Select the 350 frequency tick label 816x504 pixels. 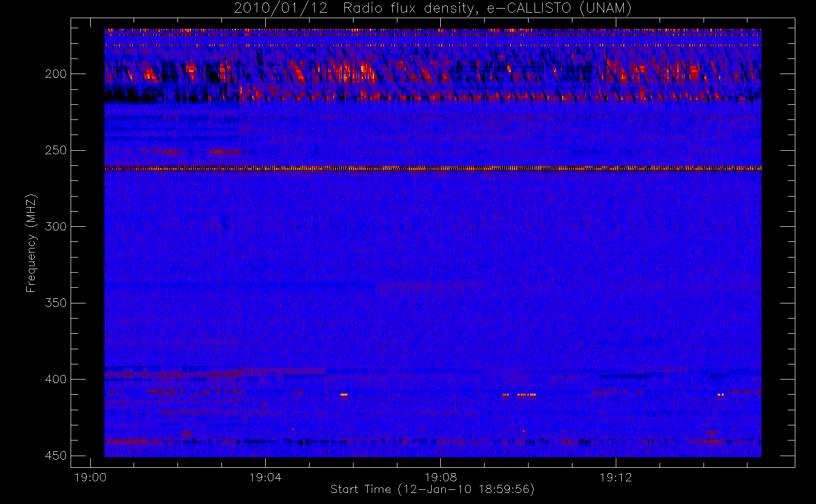[55, 303]
